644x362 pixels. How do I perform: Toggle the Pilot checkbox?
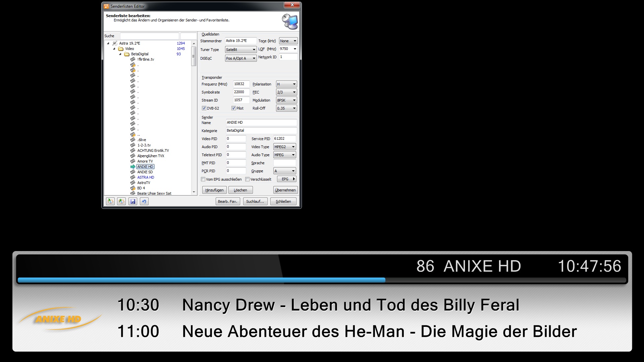pos(233,108)
